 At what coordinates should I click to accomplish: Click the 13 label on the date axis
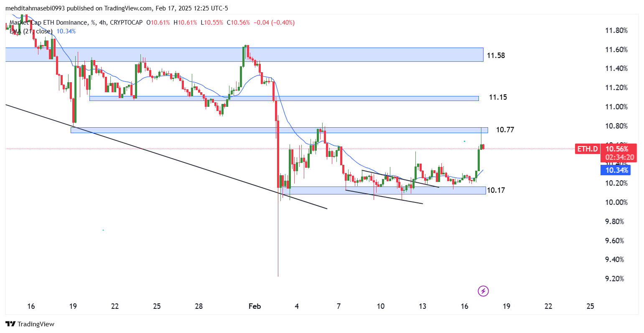point(423,306)
